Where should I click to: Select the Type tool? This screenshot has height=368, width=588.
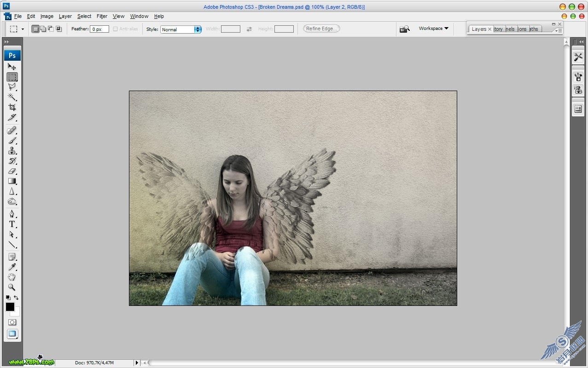point(12,224)
